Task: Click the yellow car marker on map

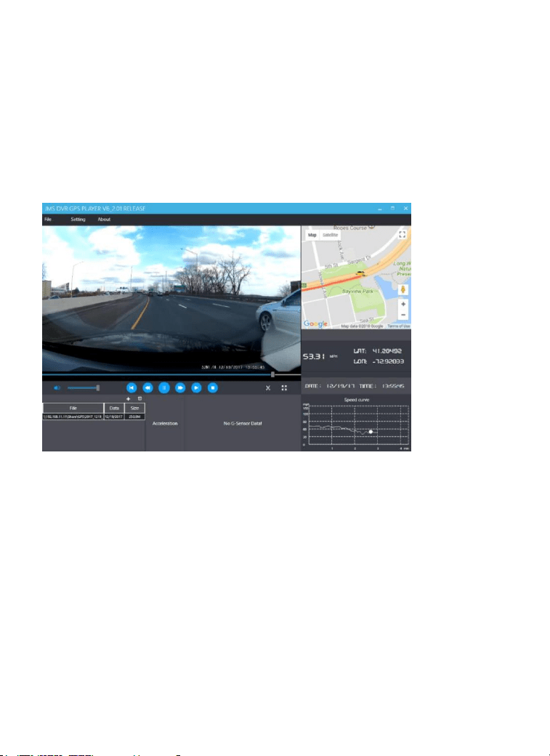Action: 360,273
